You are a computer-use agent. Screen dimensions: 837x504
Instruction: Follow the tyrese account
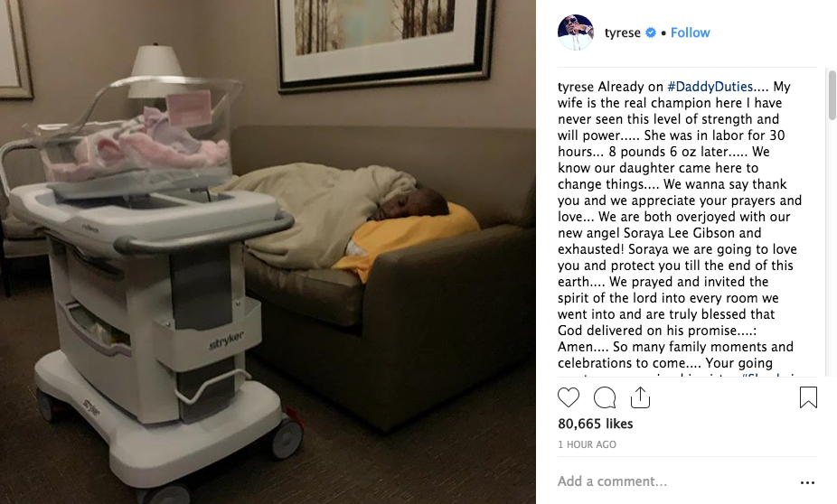tap(691, 33)
